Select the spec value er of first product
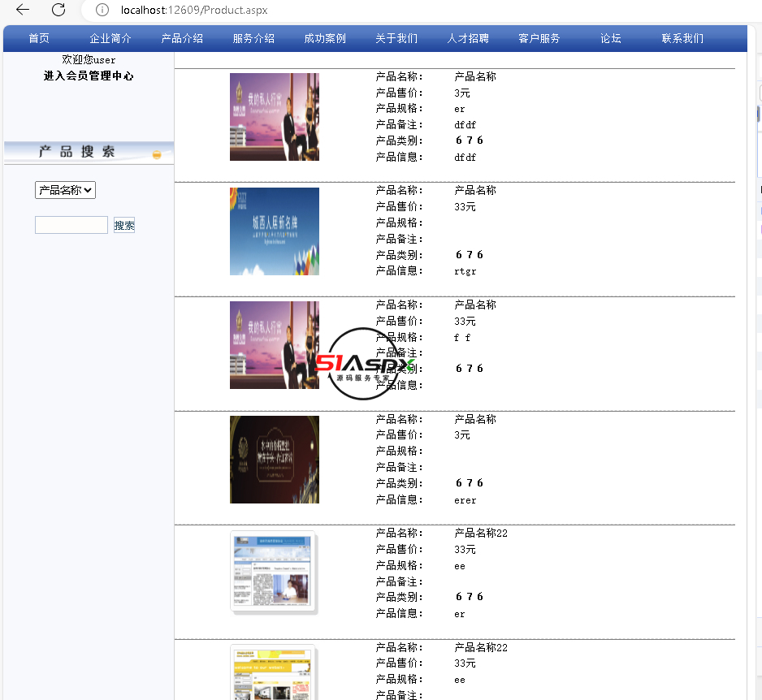Screen dimensions: 762x700 point(460,109)
